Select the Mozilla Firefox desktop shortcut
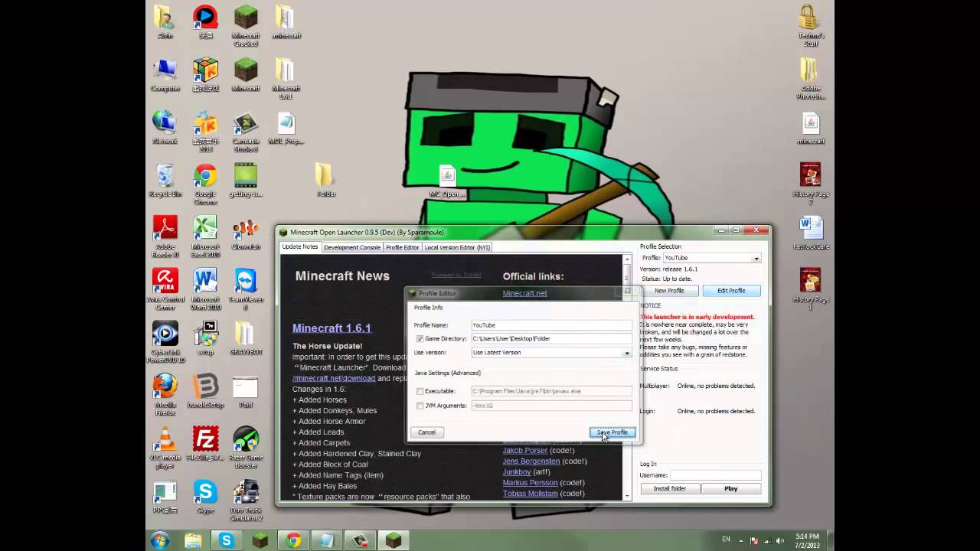Image resolution: width=980 pixels, height=551 pixels. point(165,395)
